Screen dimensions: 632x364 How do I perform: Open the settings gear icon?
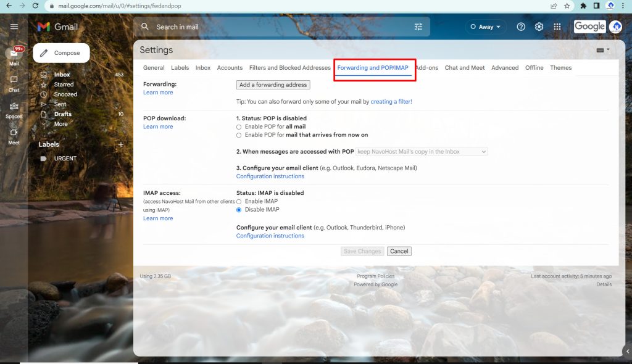pyautogui.click(x=538, y=27)
